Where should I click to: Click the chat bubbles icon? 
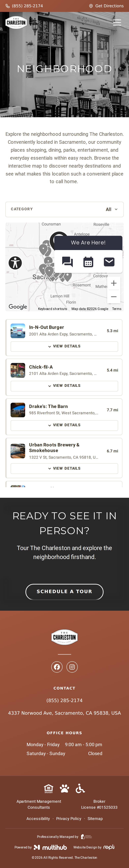pos(67,262)
